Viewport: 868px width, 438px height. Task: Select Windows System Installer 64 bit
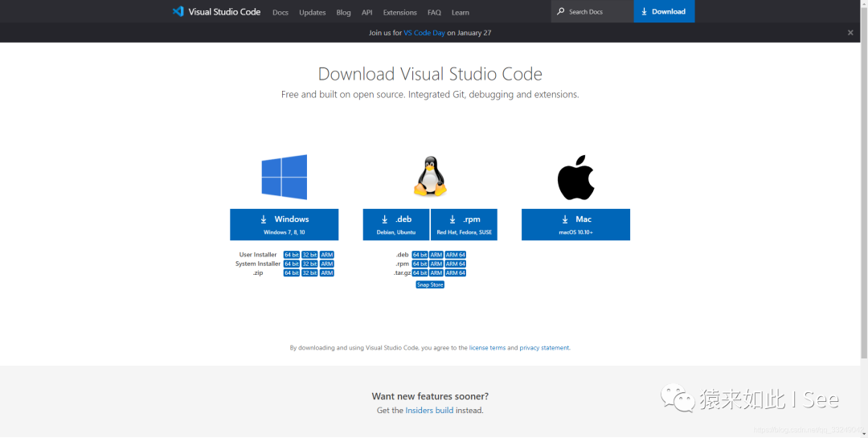click(291, 264)
